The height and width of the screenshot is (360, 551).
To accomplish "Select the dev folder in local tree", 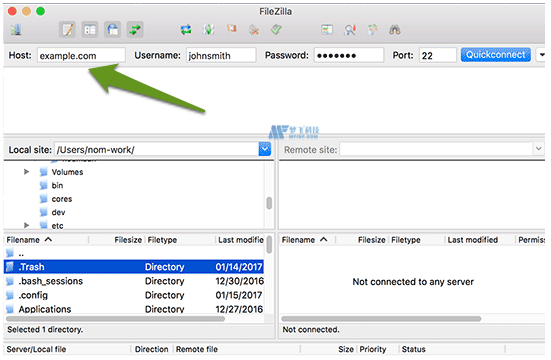I will 58,212.
